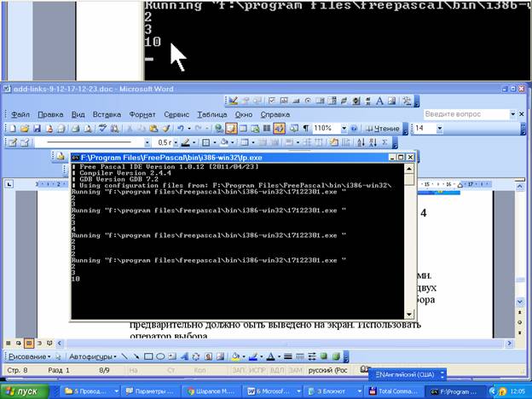
Task: Open the Формат menu
Action: pyautogui.click(x=142, y=115)
